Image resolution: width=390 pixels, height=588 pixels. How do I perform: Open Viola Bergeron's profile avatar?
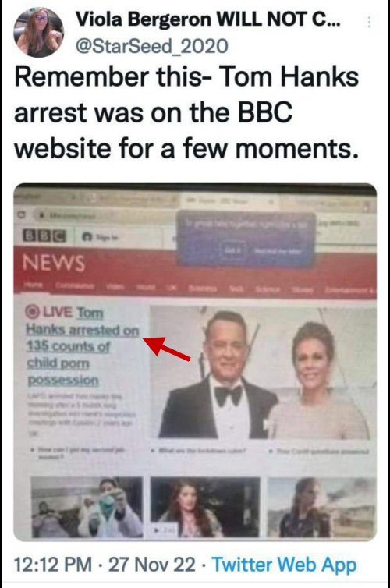(x=39, y=32)
